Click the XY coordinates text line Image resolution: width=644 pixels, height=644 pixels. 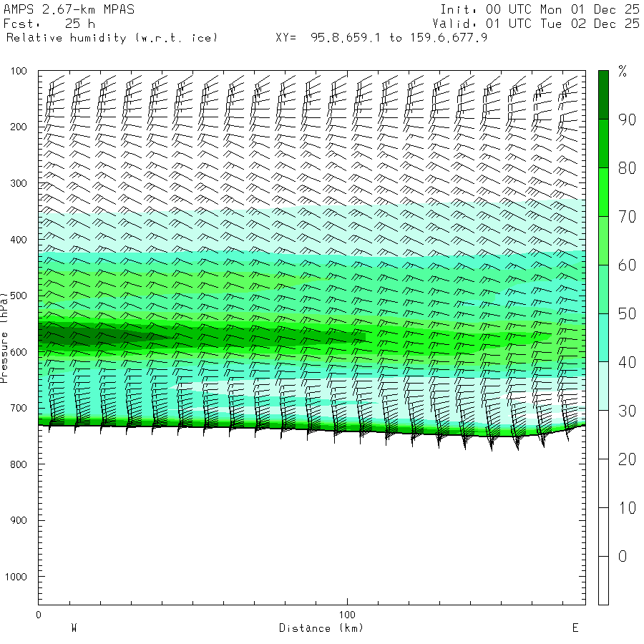pos(381,38)
